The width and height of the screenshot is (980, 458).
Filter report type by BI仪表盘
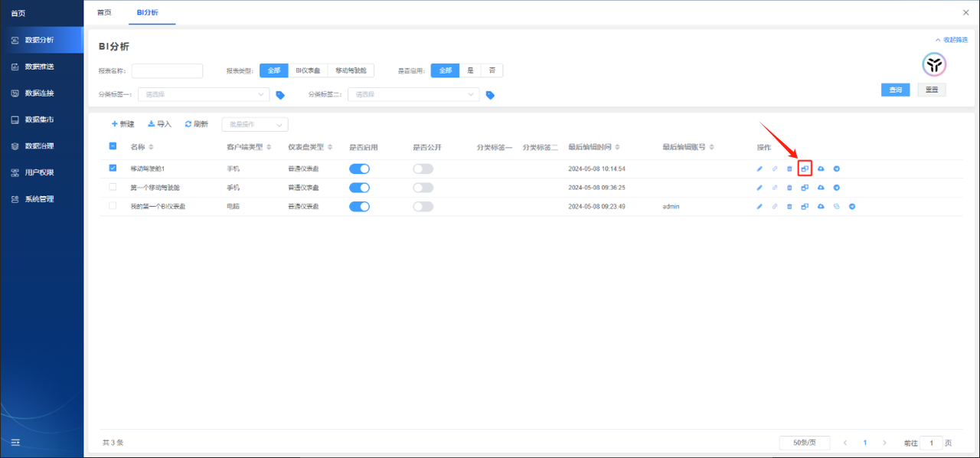point(309,70)
